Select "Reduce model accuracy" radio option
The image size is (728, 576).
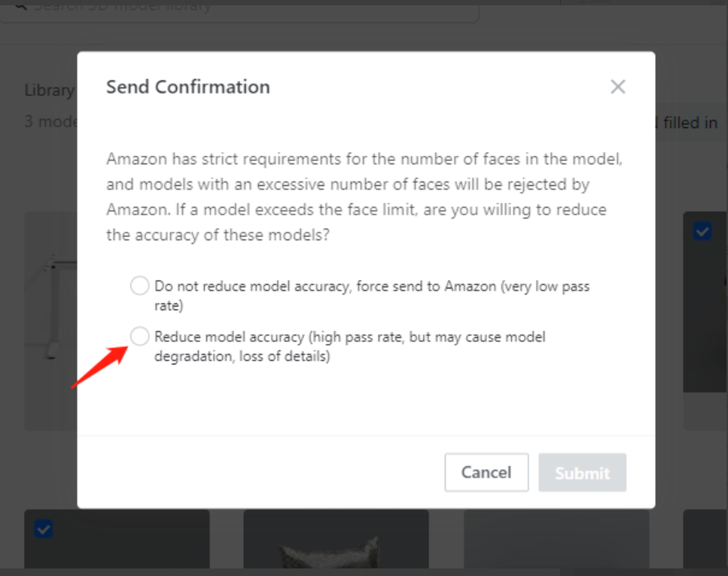click(139, 337)
